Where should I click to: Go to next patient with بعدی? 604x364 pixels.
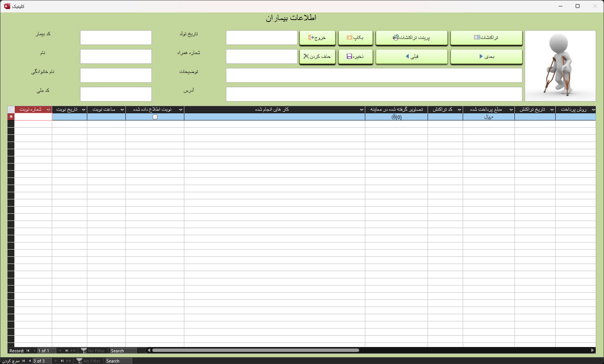coord(486,57)
